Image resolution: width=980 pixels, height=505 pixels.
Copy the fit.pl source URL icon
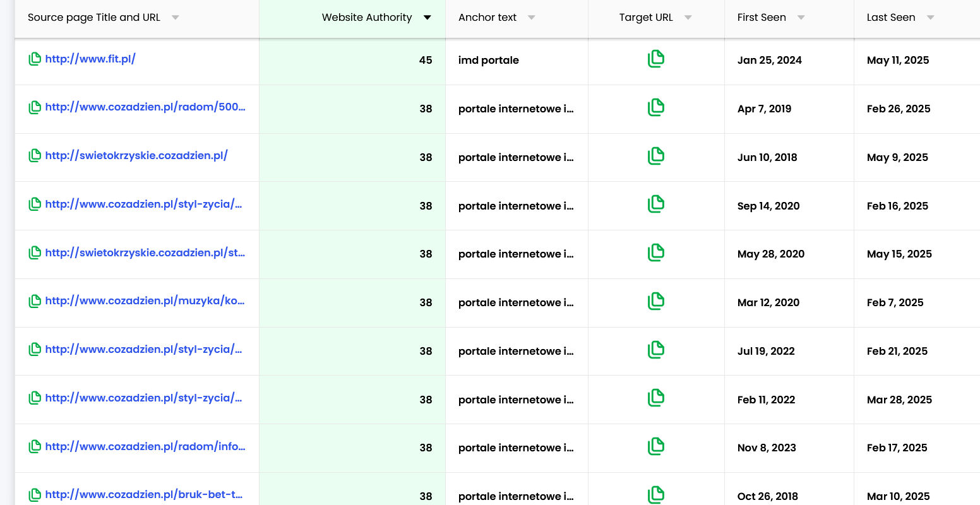click(x=35, y=59)
